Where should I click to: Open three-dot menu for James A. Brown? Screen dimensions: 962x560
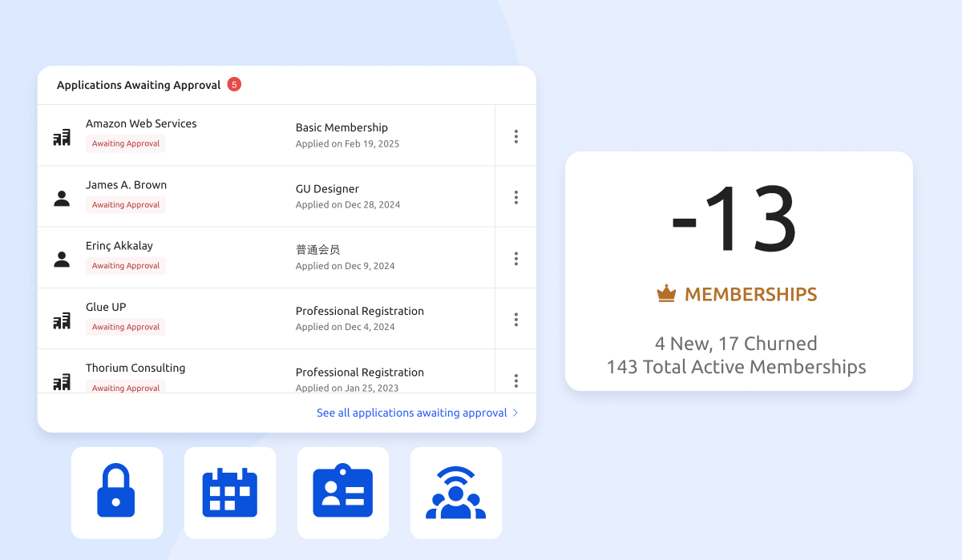[515, 197]
